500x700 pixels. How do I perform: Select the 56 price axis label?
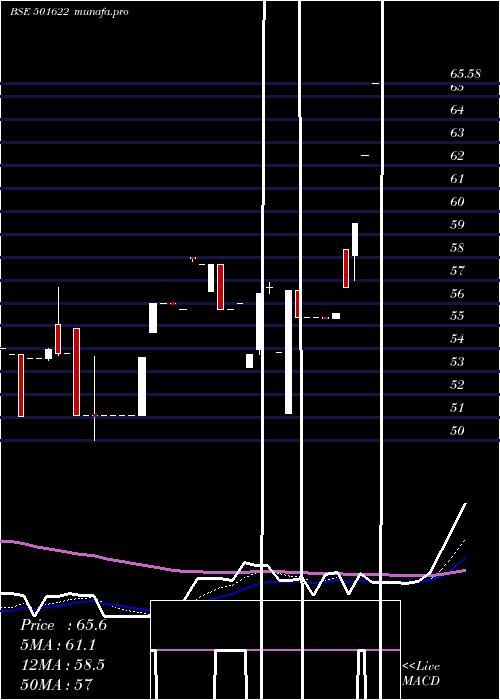tap(457, 294)
